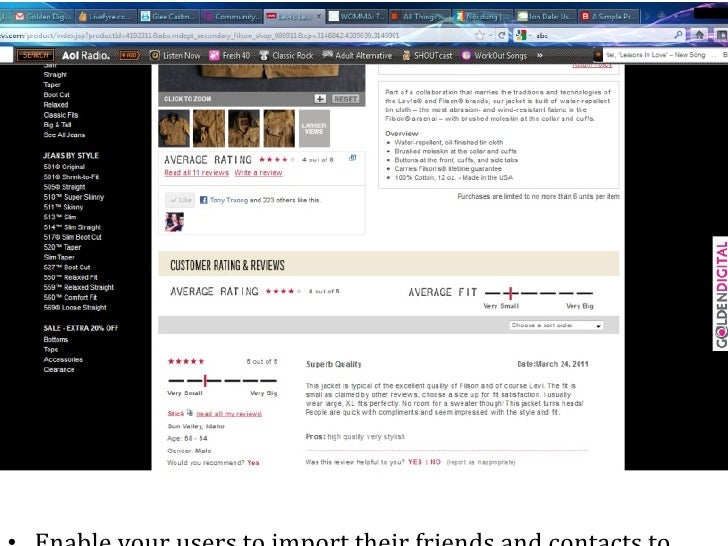The height and width of the screenshot is (546, 728).
Task: Mark review not helpful with NO
Action: point(435,462)
